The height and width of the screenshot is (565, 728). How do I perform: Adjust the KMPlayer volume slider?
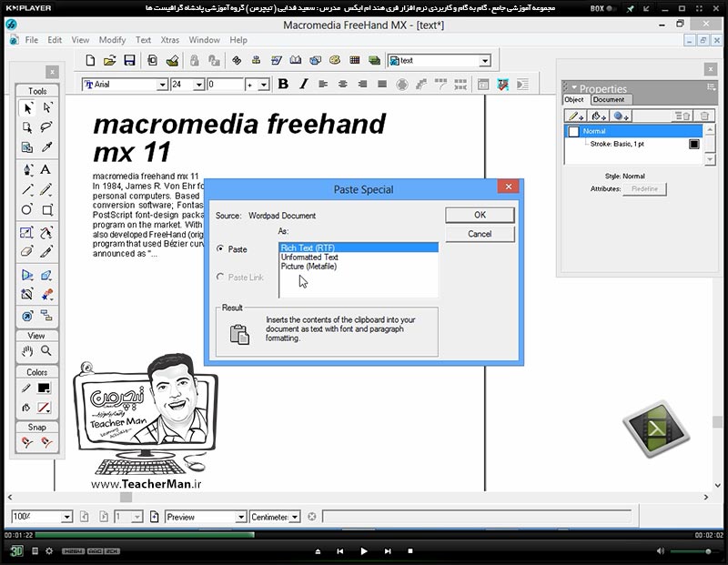(x=695, y=551)
